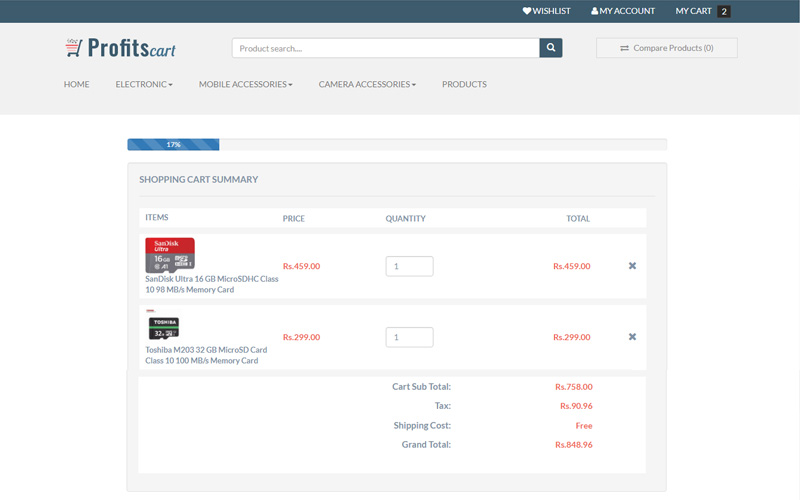Screen dimensions: 800x500
Task: Click the product search field
Action: tap(385, 48)
